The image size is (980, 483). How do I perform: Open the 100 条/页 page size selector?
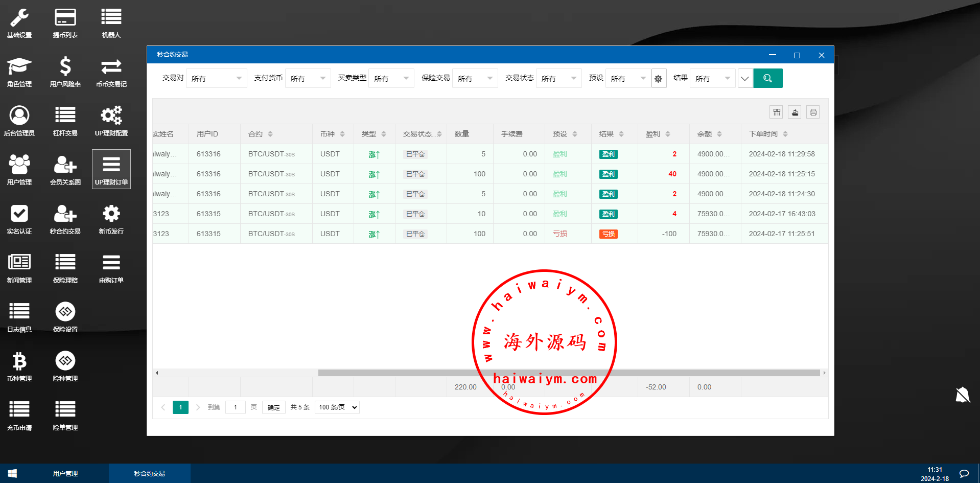click(337, 407)
